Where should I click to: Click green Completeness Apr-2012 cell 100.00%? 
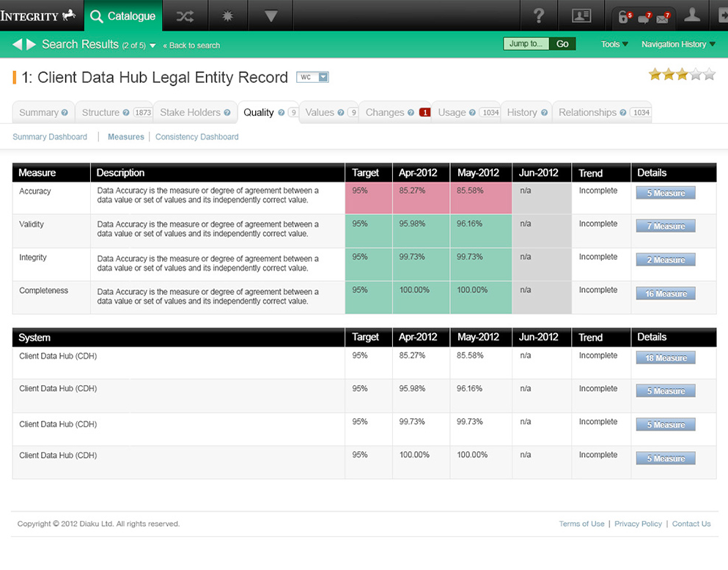tap(421, 297)
